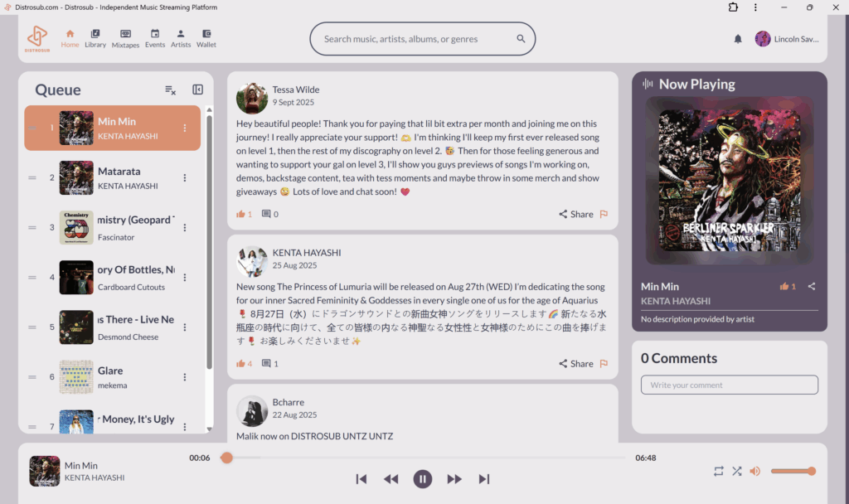The height and width of the screenshot is (504, 849).
Task: Toggle shuffle playback
Action: pyautogui.click(x=736, y=471)
